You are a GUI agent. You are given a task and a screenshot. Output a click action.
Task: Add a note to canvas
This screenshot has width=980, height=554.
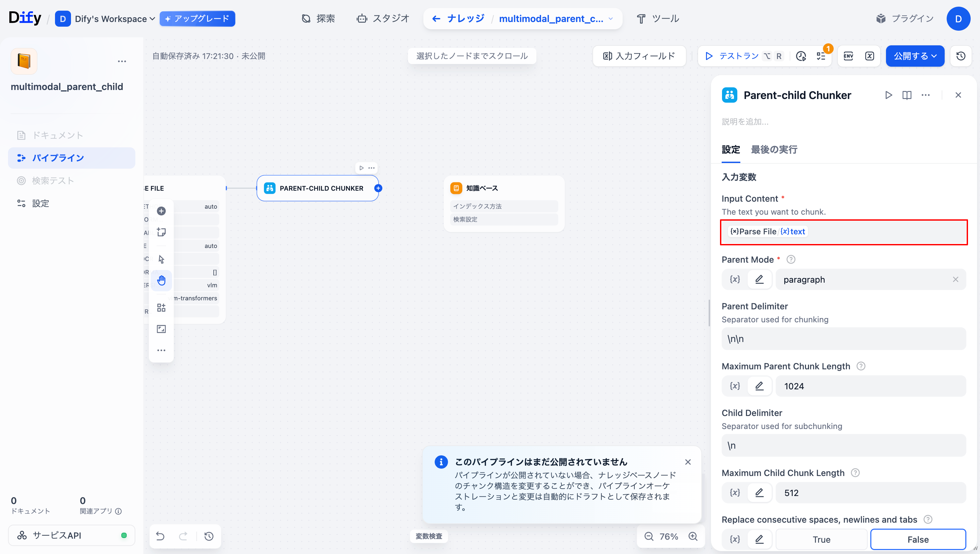click(161, 232)
